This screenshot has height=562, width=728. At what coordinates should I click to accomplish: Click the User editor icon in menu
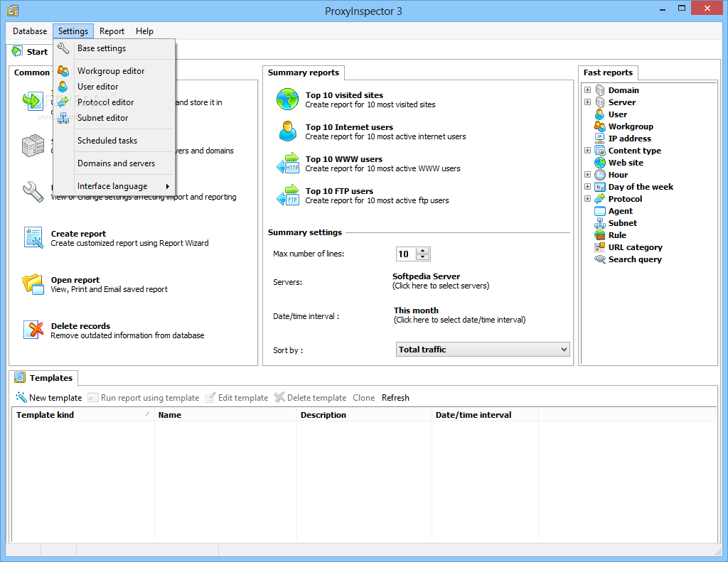click(x=63, y=87)
